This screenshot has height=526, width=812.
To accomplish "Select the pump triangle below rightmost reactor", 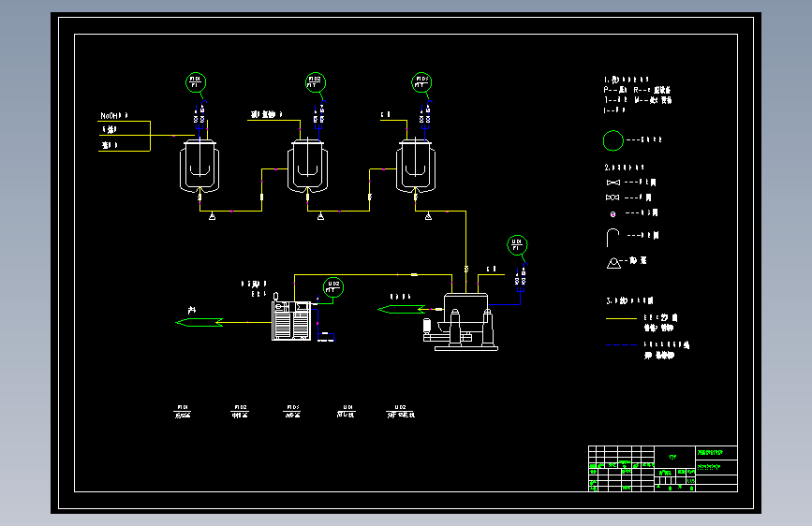I will [428, 216].
